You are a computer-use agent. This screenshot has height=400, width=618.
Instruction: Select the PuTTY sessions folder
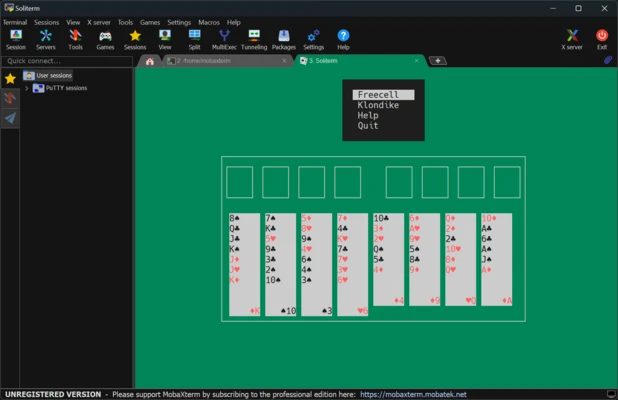[x=60, y=88]
